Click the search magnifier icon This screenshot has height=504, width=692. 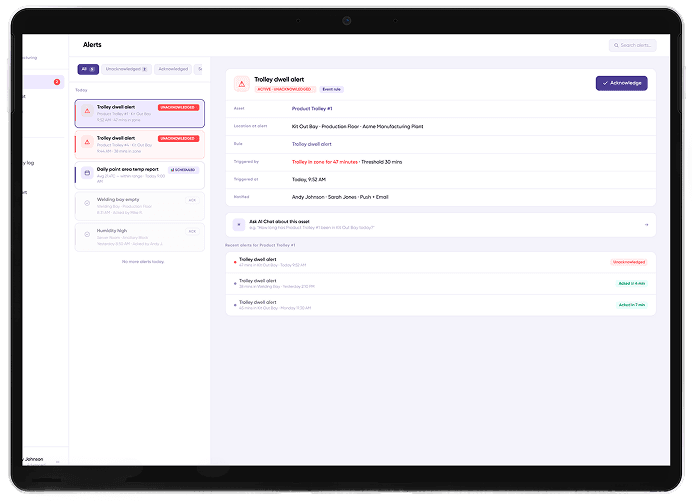tap(616, 45)
